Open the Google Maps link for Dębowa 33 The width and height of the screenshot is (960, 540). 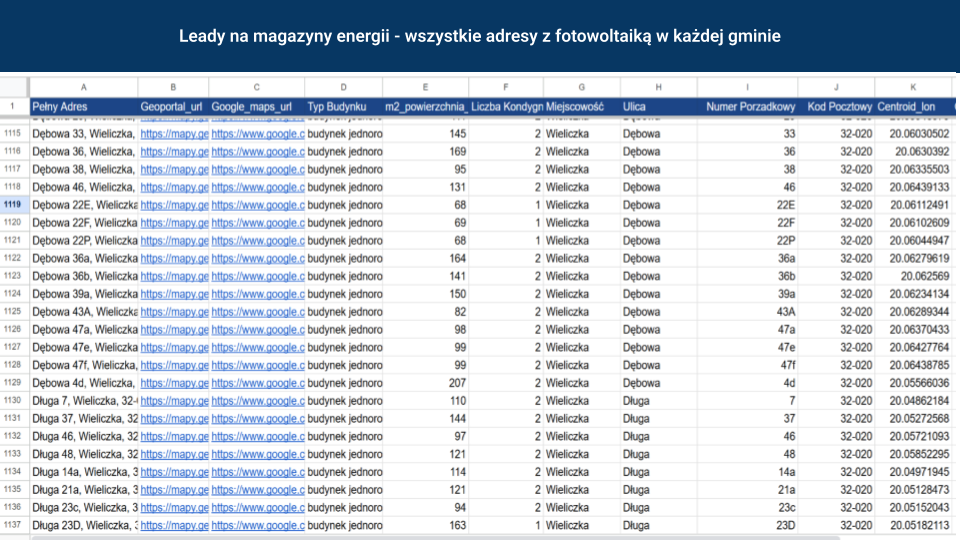pos(258,133)
